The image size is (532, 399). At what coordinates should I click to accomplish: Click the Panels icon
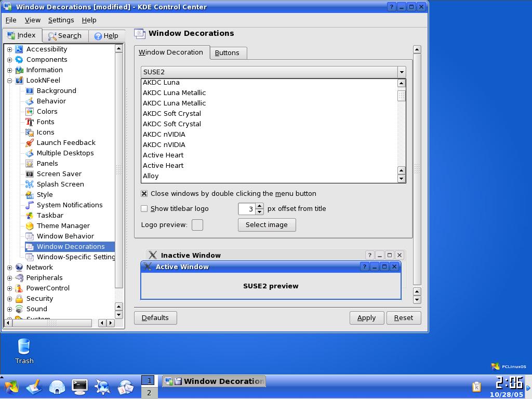pos(30,164)
